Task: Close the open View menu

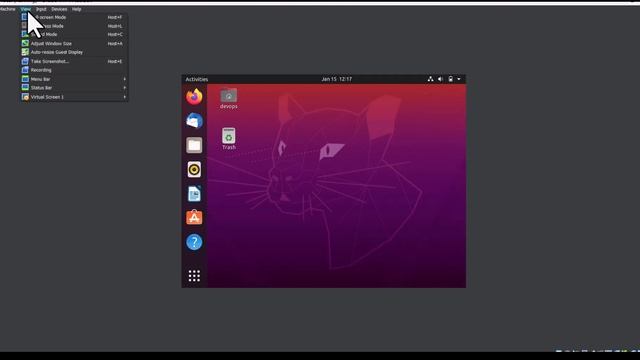Action: (x=25, y=9)
